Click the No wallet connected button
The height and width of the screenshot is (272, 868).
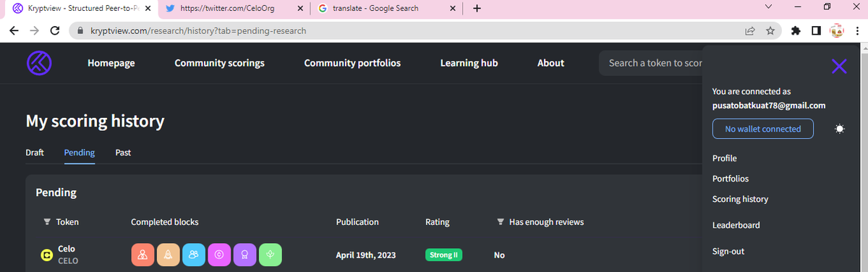click(763, 129)
